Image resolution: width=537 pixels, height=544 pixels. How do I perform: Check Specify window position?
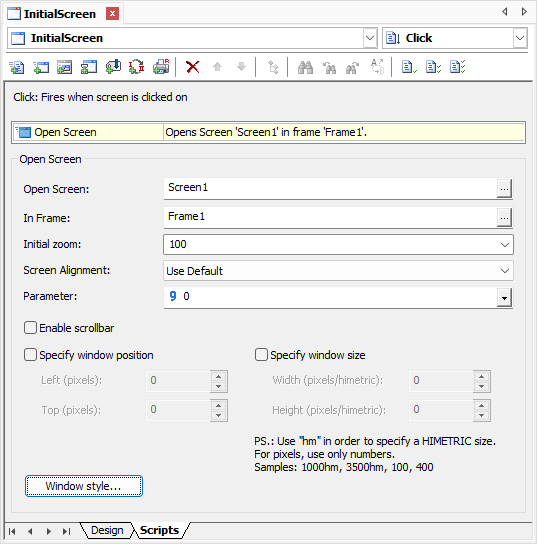(x=30, y=355)
